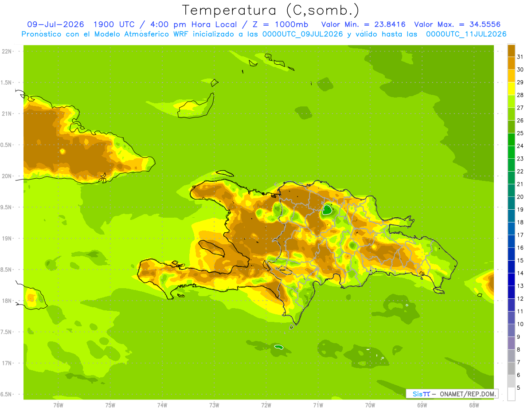Click the "Valor Max. = 34.5556" text
The image size is (532, 411).
458,24
